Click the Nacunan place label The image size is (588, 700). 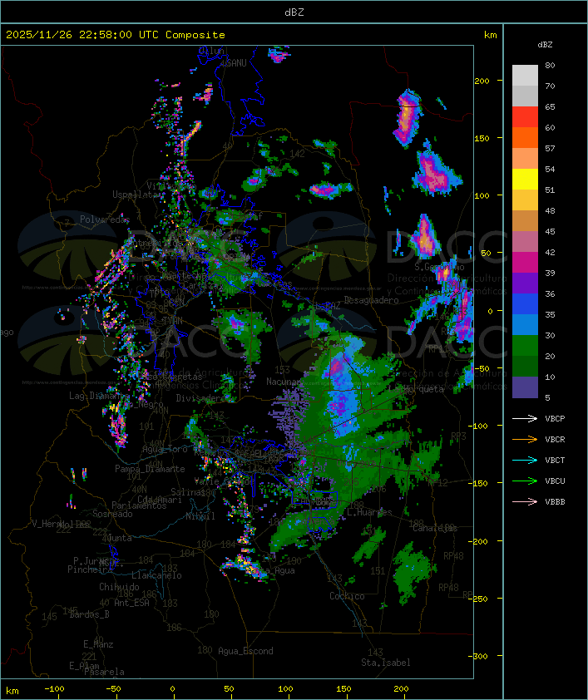[284, 382]
